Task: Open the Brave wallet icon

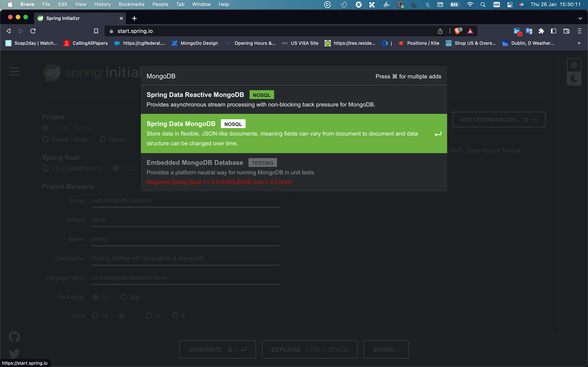Action: click(x=566, y=31)
